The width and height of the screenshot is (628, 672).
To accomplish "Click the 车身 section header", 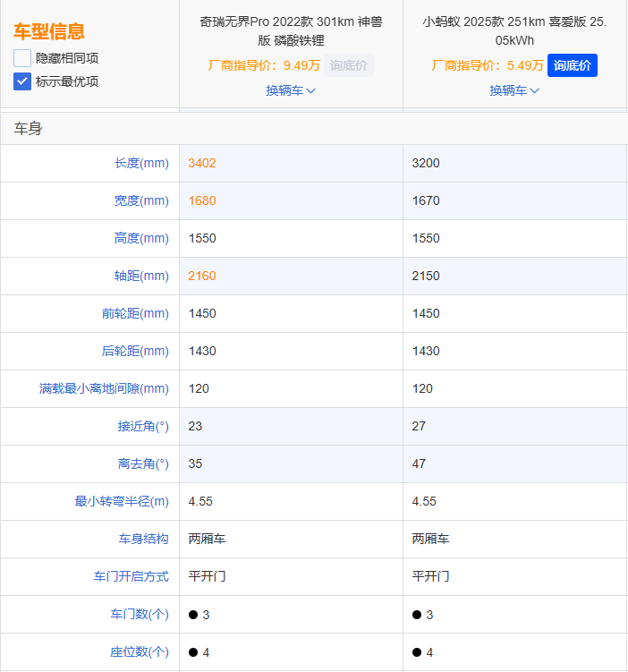I will 29,129.
